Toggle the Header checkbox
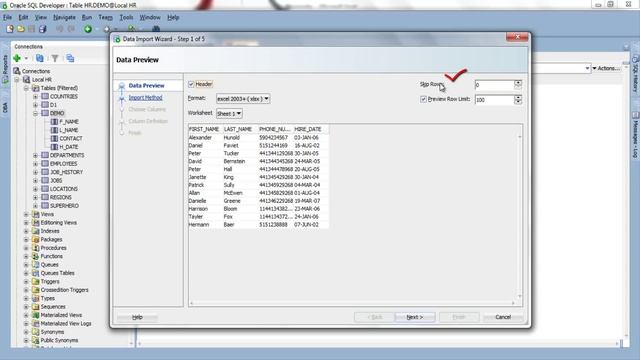This screenshot has height=360, width=640. 191,84
